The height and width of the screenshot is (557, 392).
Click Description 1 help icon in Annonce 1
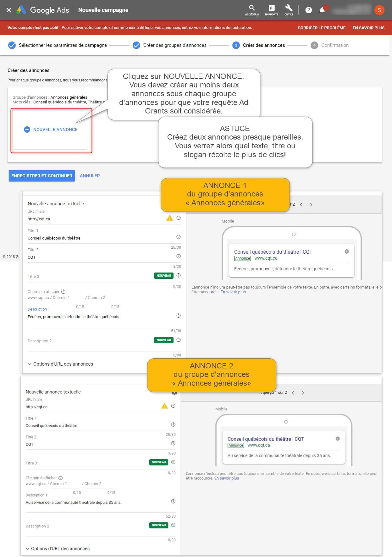pos(179,316)
